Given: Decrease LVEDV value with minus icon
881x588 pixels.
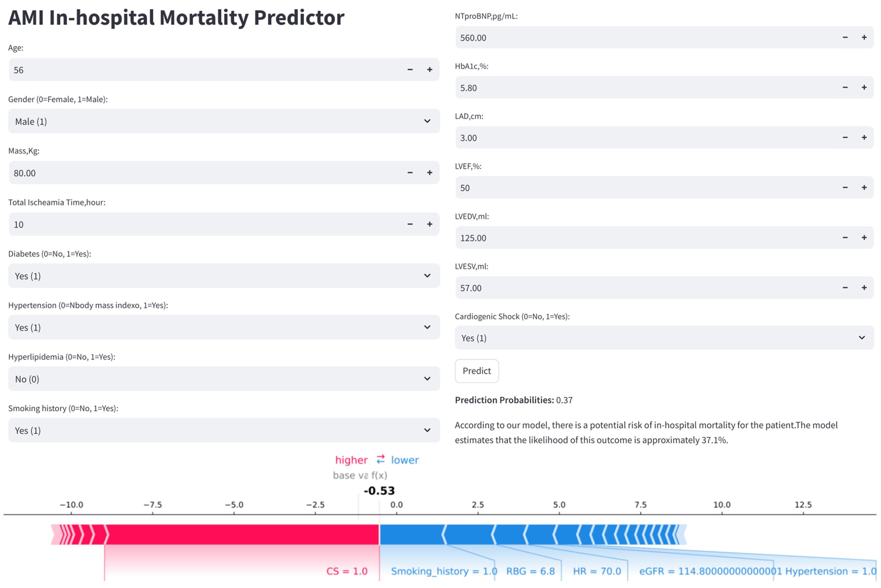Looking at the screenshot, I should point(845,238).
